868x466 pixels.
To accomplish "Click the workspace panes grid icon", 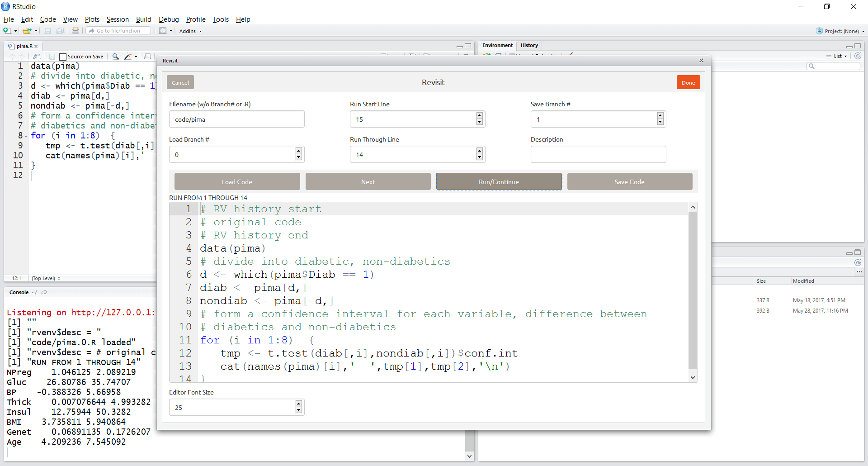I will click(163, 31).
